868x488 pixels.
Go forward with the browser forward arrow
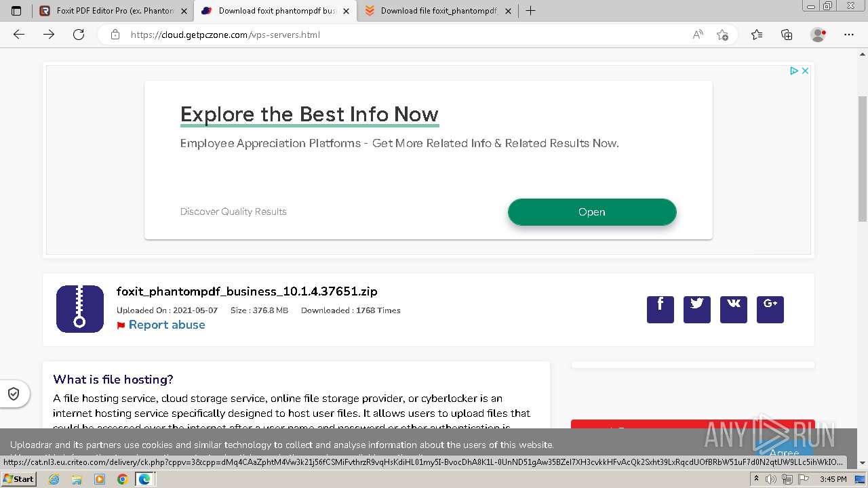[x=49, y=35]
